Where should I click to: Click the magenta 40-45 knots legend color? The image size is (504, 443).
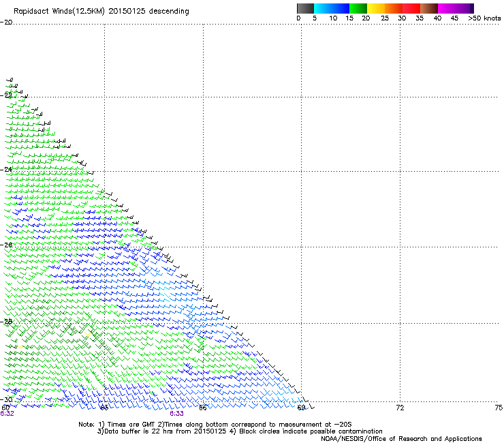tap(447, 8)
